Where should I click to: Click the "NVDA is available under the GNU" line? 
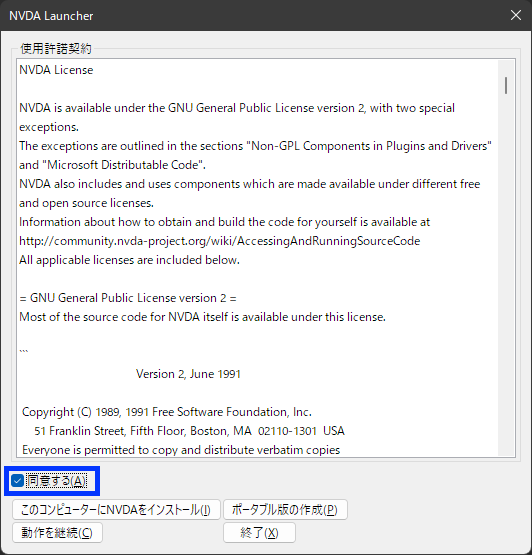(237, 108)
